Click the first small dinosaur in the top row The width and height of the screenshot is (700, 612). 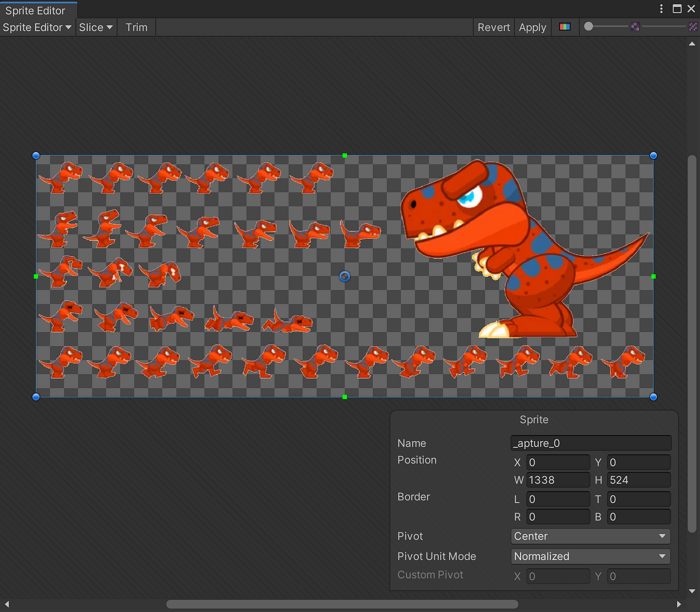click(60, 177)
